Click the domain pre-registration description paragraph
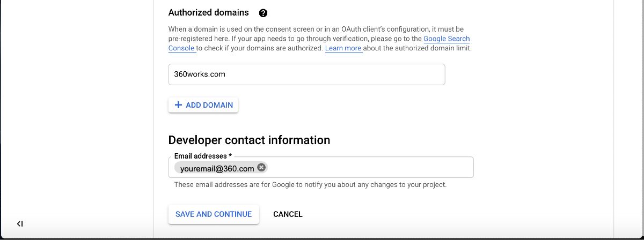Image resolution: width=644 pixels, height=240 pixels. [x=320, y=39]
